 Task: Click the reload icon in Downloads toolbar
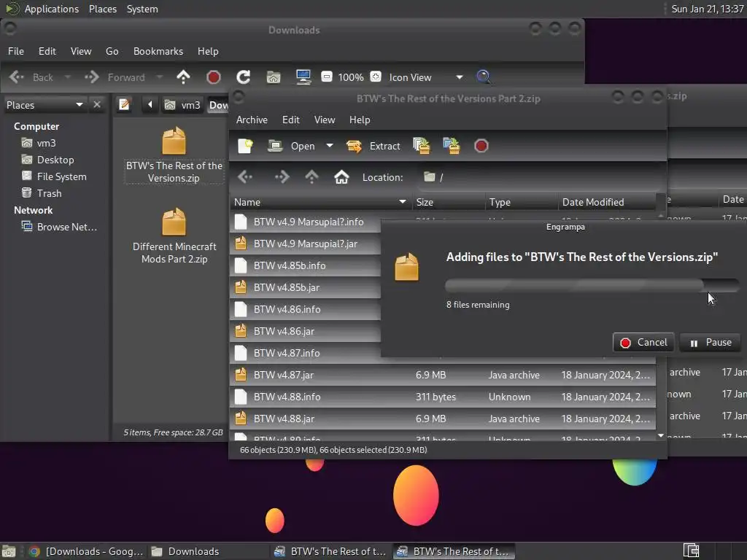pos(244,77)
